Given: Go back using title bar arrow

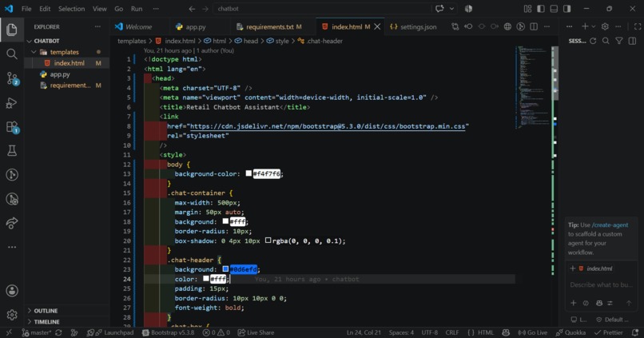Looking at the screenshot, I should (x=192, y=9).
